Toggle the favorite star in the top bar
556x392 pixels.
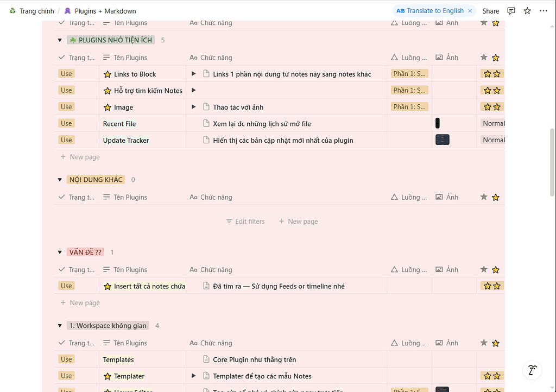coord(527,10)
